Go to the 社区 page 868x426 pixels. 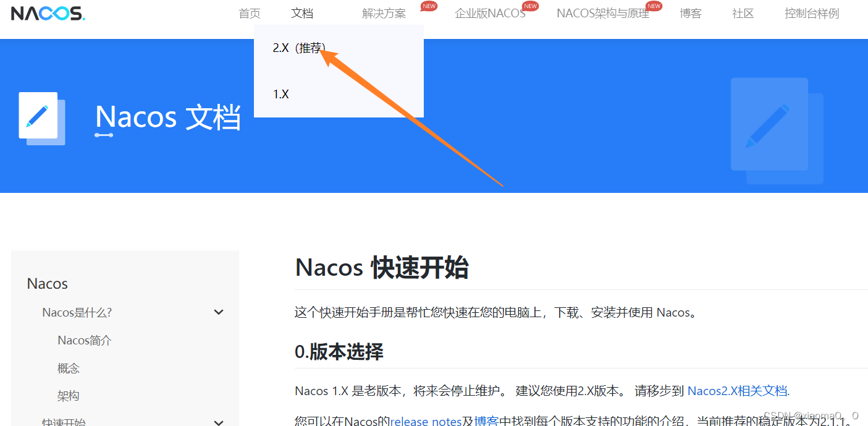coord(743,13)
